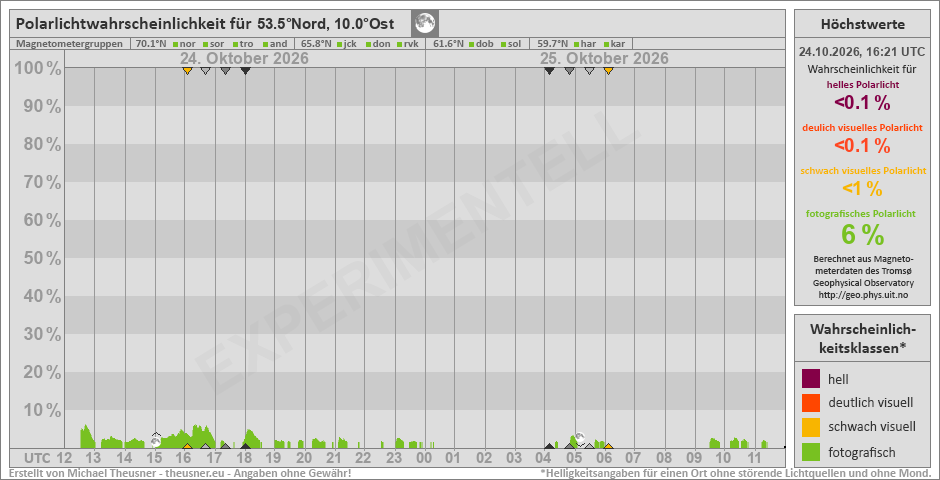Click the '10 %' y-axis label
This screenshot has width=940, height=480.
pos(43,410)
